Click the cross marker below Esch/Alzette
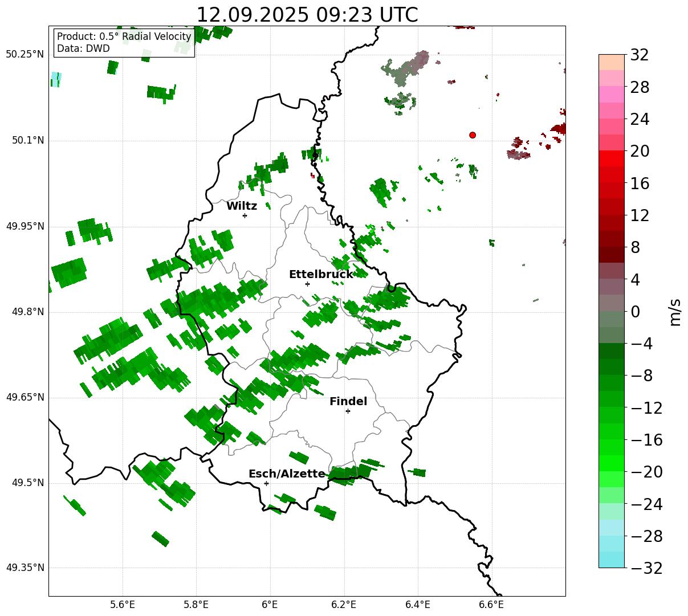The image size is (688, 616). point(266,483)
